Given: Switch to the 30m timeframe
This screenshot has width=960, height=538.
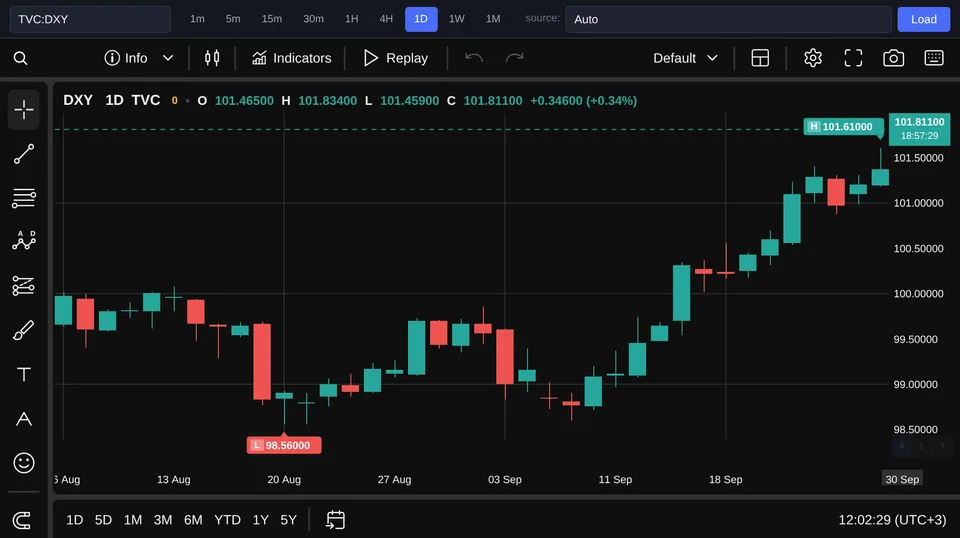Looking at the screenshot, I should 313,19.
